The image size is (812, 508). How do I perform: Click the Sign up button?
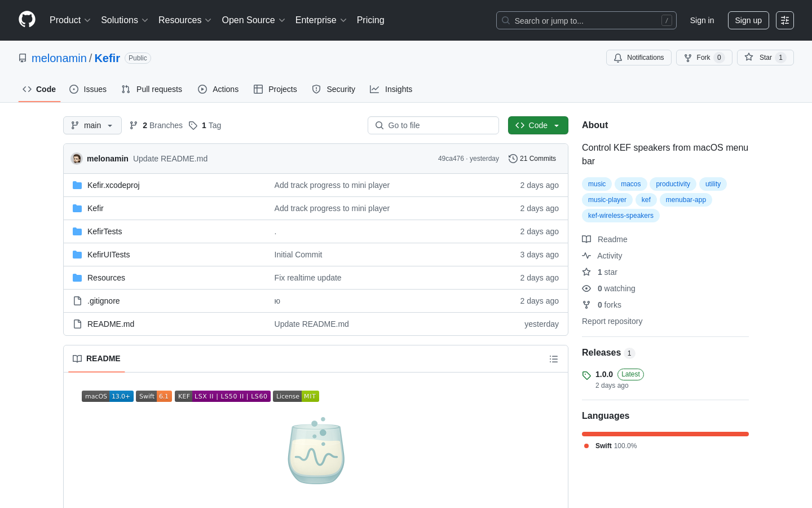pos(748,20)
